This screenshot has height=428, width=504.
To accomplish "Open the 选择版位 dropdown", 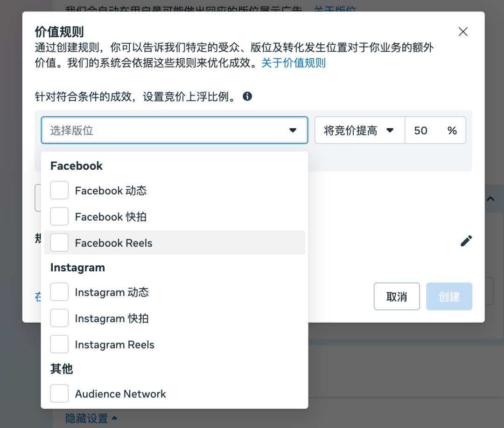I will (x=174, y=130).
